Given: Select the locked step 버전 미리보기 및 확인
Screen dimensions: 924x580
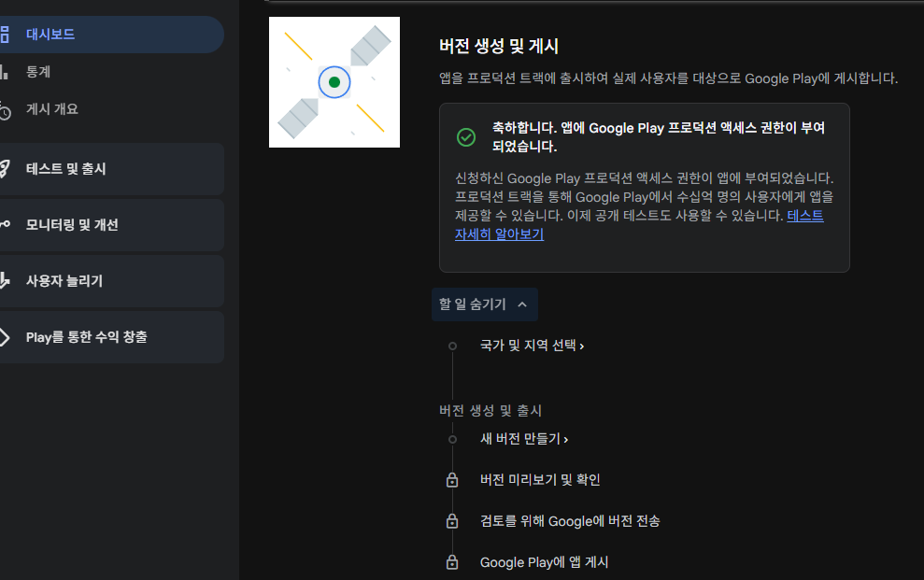Looking at the screenshot, I should pyautogui.click(x=540, y=480).
